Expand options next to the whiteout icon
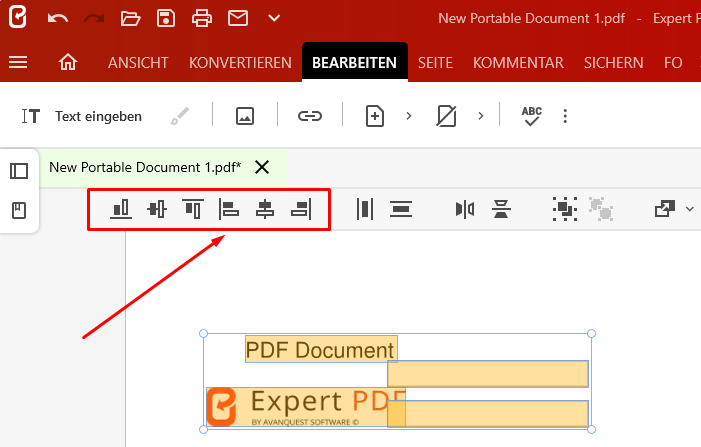701x447 pixels. point(481,116)
